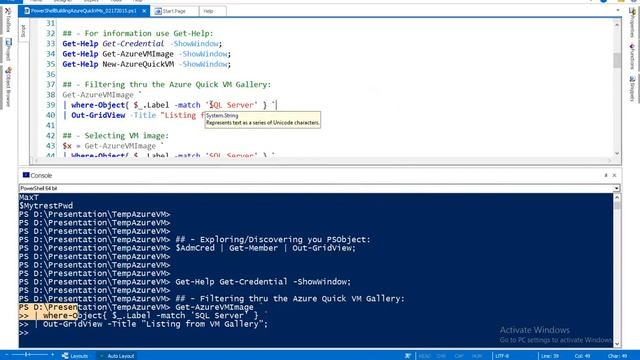Click the Col 49 status indicator

click(582, 356)
